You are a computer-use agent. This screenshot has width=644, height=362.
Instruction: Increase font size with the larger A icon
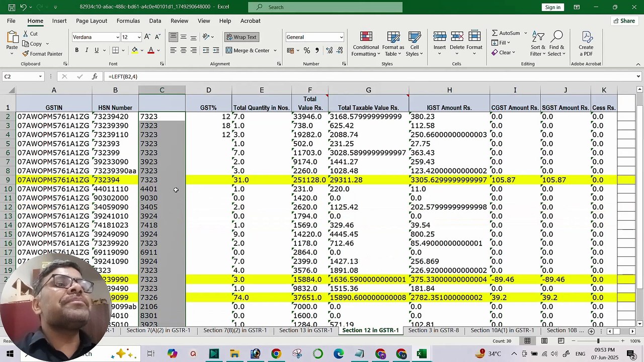coord(147,37)
